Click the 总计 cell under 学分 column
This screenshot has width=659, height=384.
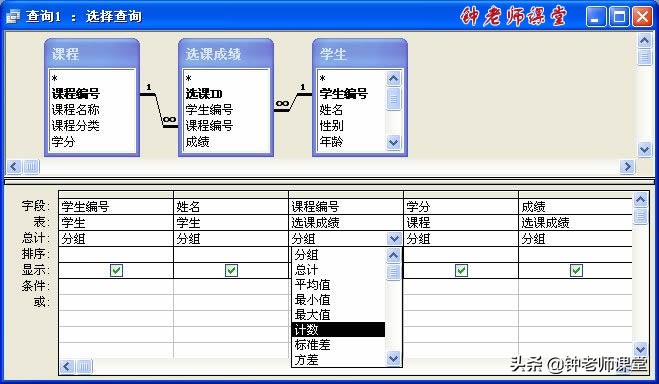pos(461,239)
